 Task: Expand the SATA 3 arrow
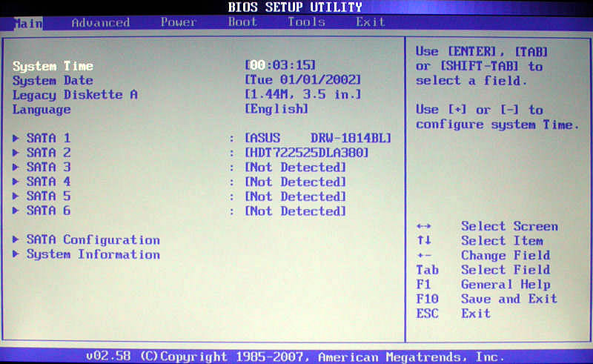pyautogui.click(x=16, y=167)
